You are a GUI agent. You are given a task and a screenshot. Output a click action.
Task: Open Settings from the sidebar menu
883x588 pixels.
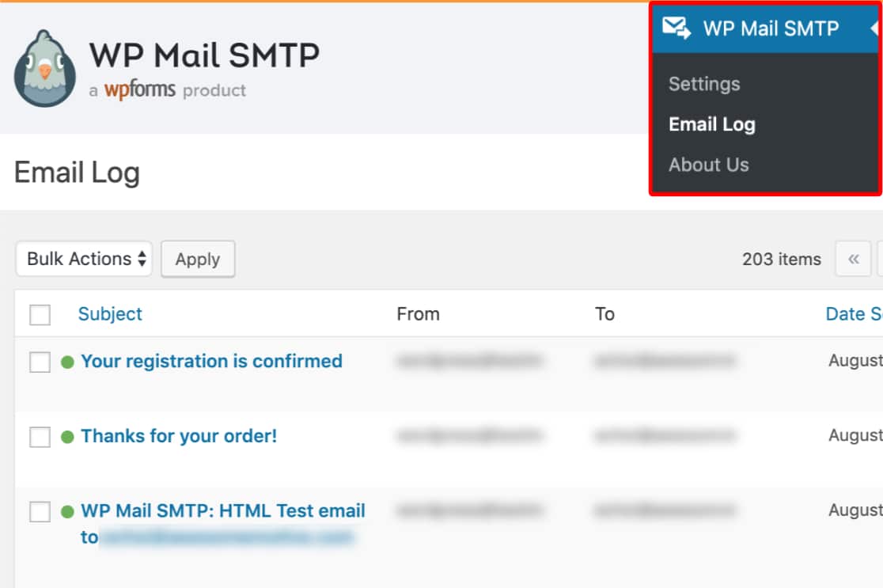[x=703, y=83]
